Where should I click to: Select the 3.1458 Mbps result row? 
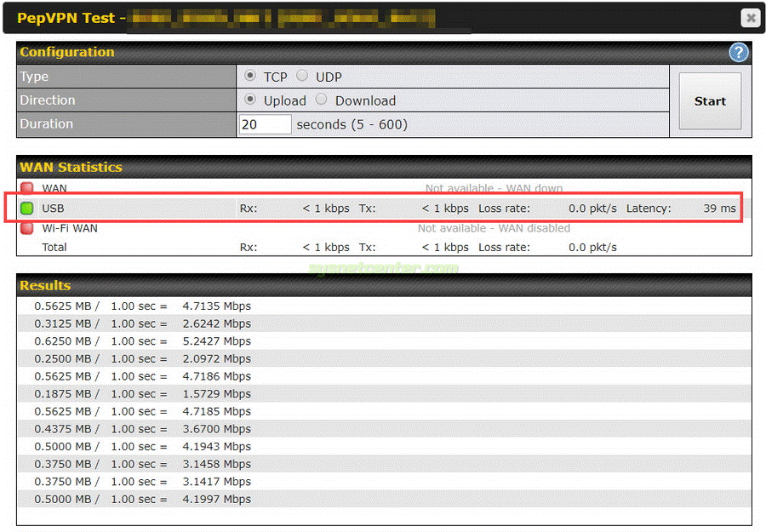(x=385, y=464)
